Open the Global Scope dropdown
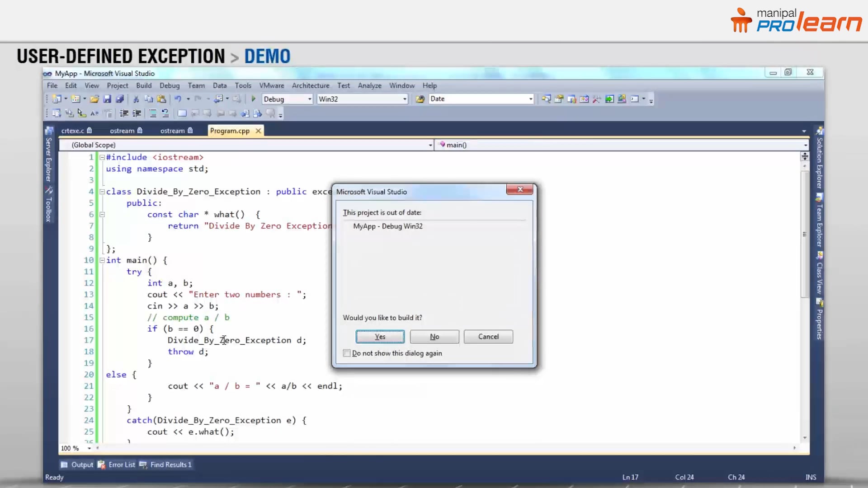 (430, 145)
